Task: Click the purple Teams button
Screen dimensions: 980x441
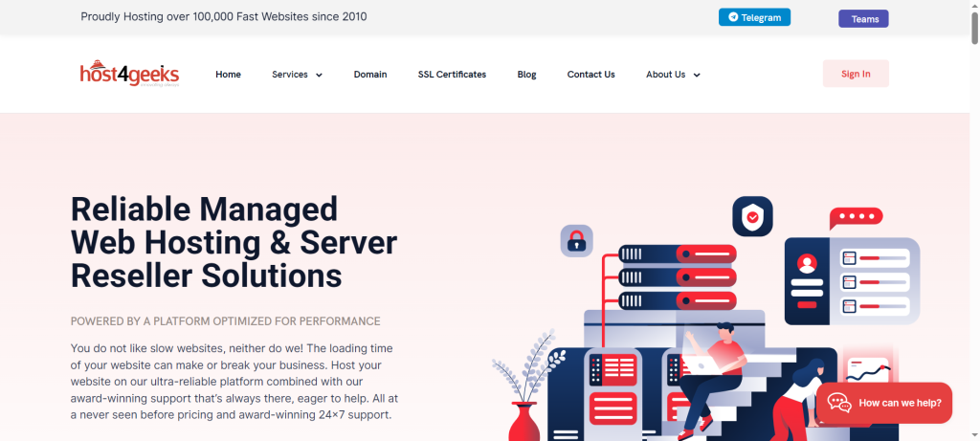Action: pos(863,19)
